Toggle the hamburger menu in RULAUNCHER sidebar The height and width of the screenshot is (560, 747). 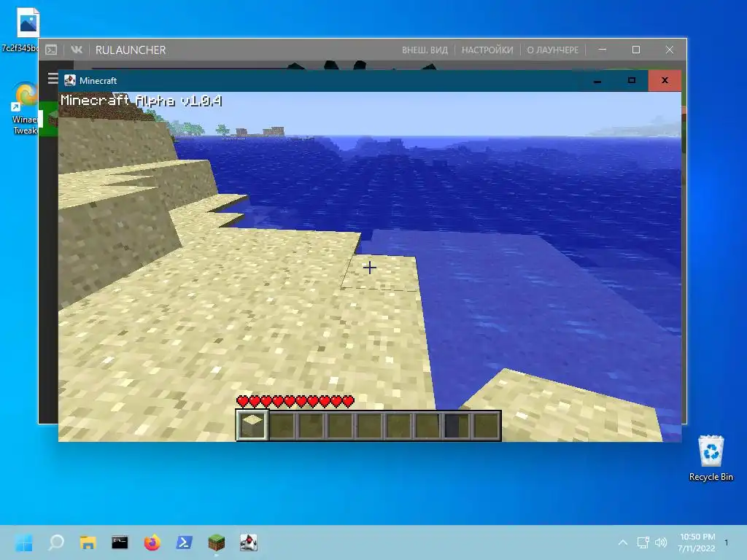(53, 79)
